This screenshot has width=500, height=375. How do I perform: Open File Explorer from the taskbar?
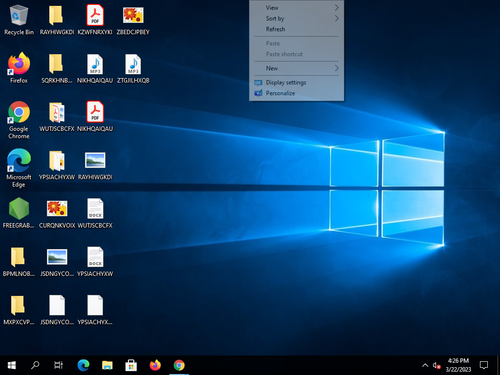pos(107,365)
